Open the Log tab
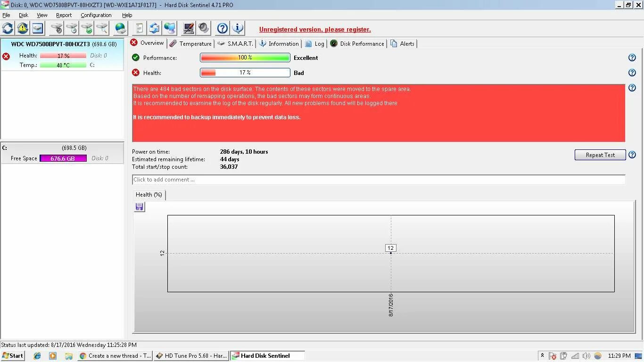This screenshot has height=362, width=644. 314,43
